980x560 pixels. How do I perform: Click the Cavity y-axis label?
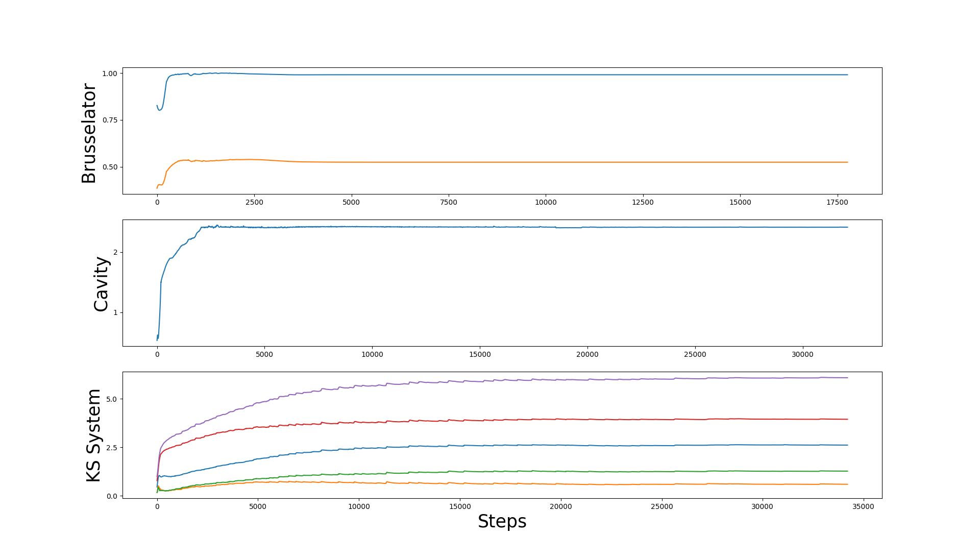tap(101, 284)
